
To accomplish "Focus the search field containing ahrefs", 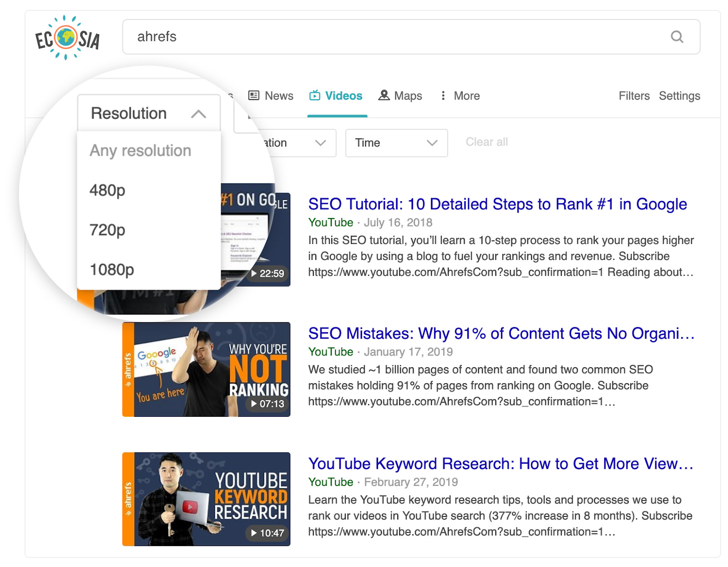I will point(411,37).
